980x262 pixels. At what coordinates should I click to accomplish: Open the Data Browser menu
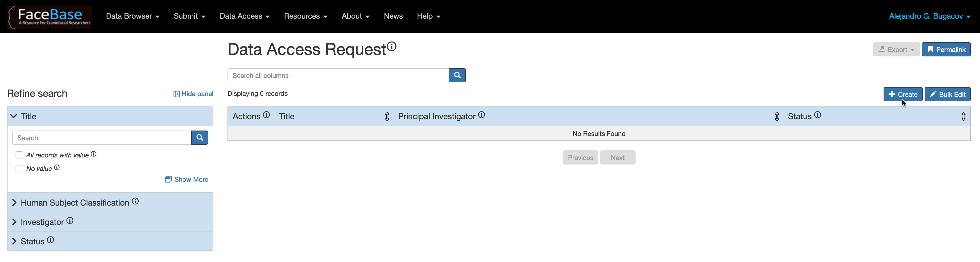132,16
